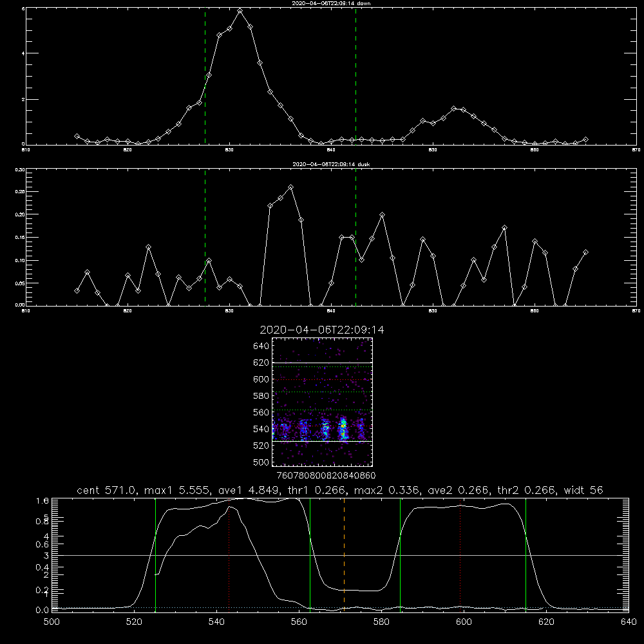This screenshot has height=644, width=644.
Task: Click the 560 label on heatmap y-axis
Action: (261, 412)
